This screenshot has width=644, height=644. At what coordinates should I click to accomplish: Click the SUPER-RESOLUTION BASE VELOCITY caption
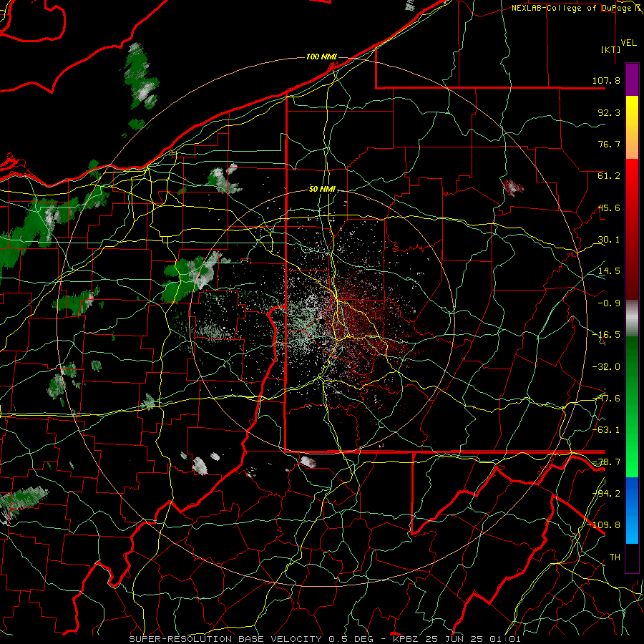tap(227, 639)
